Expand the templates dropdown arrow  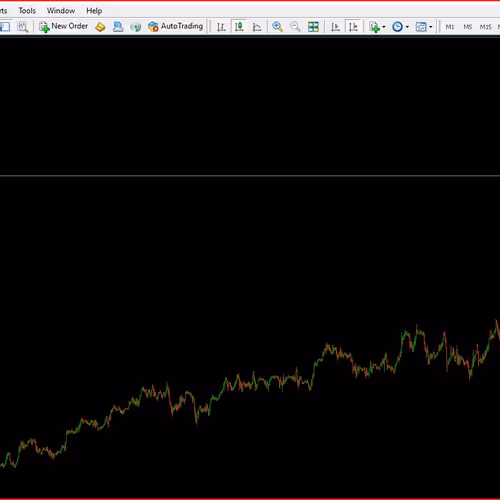[x=431, y=27]
